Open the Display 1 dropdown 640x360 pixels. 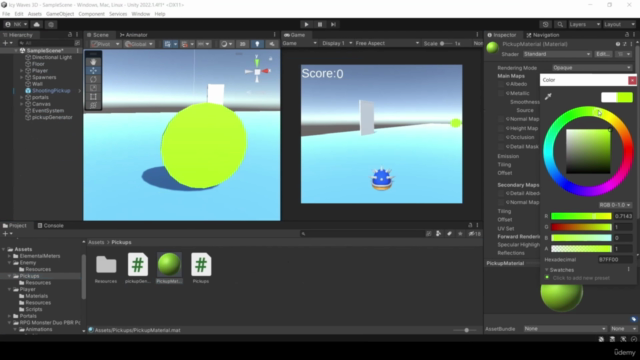coord(337,43)
